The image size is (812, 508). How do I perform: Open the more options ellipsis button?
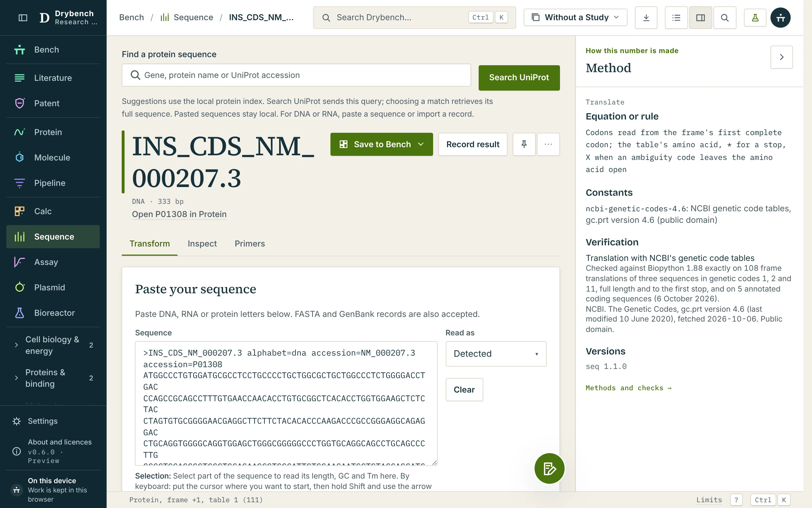pyautogui.click(x=548, y=144)
